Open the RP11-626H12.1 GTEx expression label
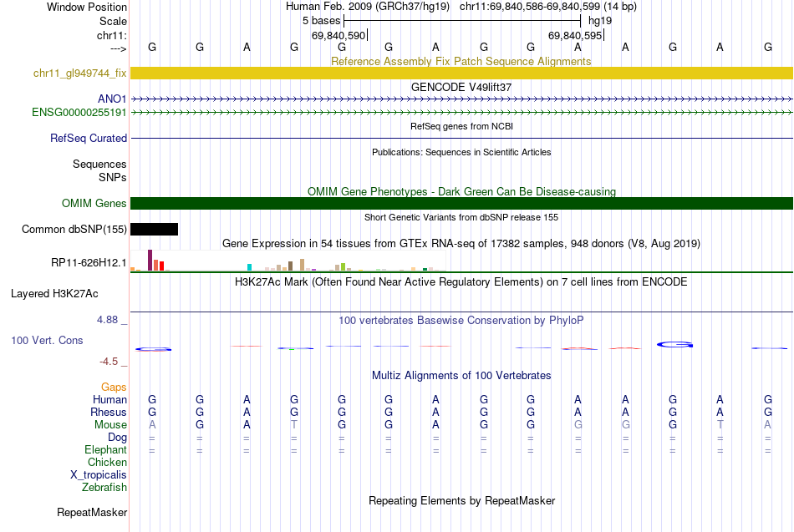The width and height of the screenshot is (794, 532). (89, 262)
